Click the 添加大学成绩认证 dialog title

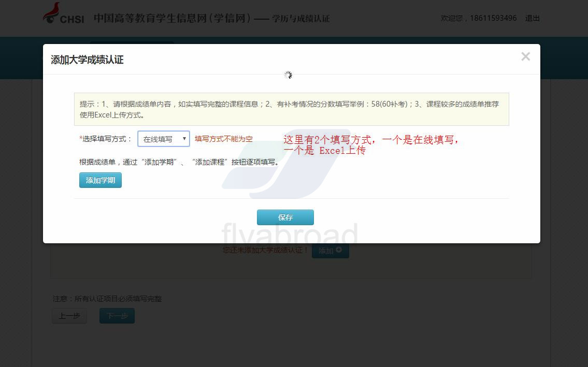87,60
